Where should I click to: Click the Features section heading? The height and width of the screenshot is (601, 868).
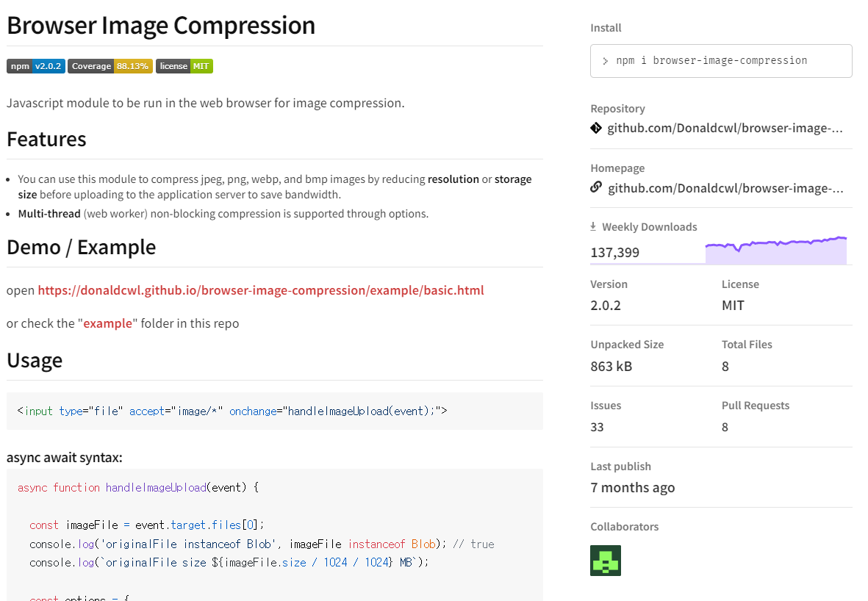(46, 140)
